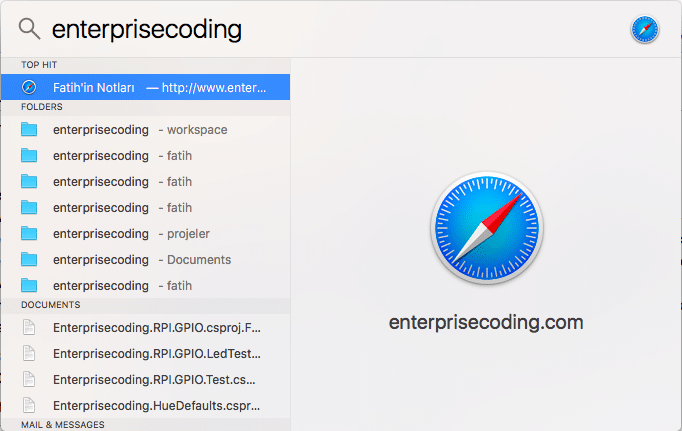Click the folder icon for enterprisecoding workspace
682x431 pixels.
tap(29, 130)
